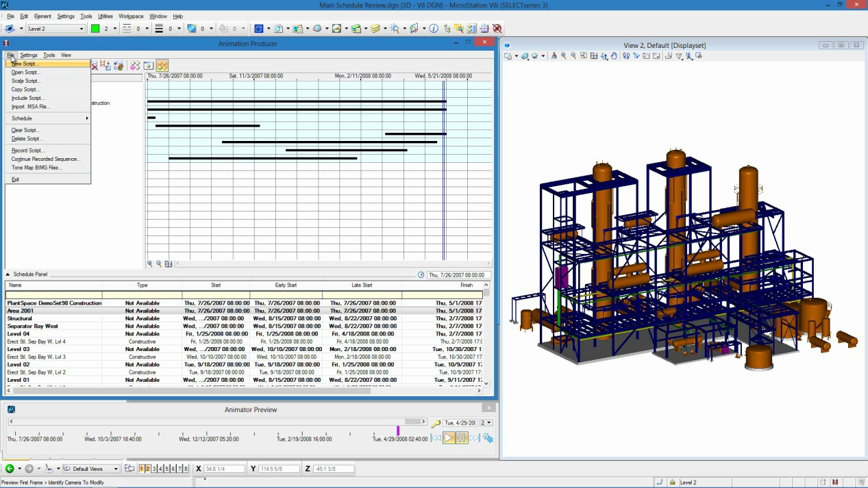Toggle view 8 in the view toggles bar
Viewport: 868px width, 488px height.
[x=186, y=469]
